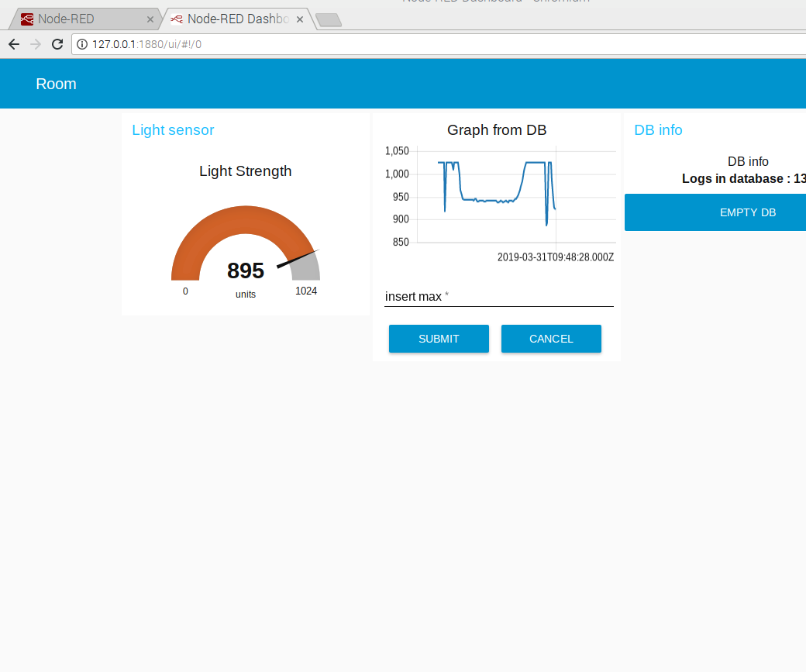Reload the dashboard page
Image resolution: width=806 pixels, height=672 pixels.
(x=57, y=44)
